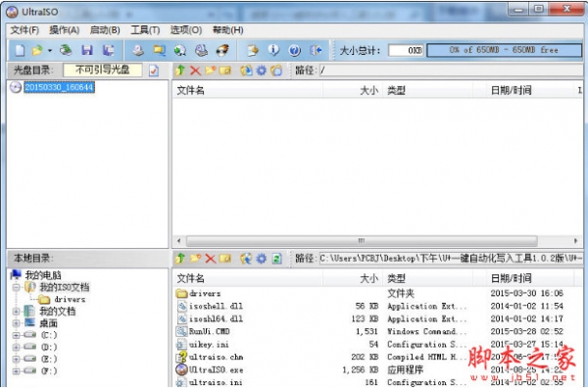Click the Open CD/DVD drive icon
This screenshot has height=388, width=588.
(66, 50)
